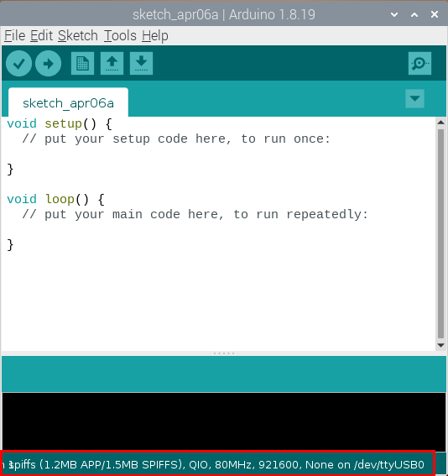This screenshot has width=448, height=476.
Task: Open the Help menu
Action: pos(155,36)
